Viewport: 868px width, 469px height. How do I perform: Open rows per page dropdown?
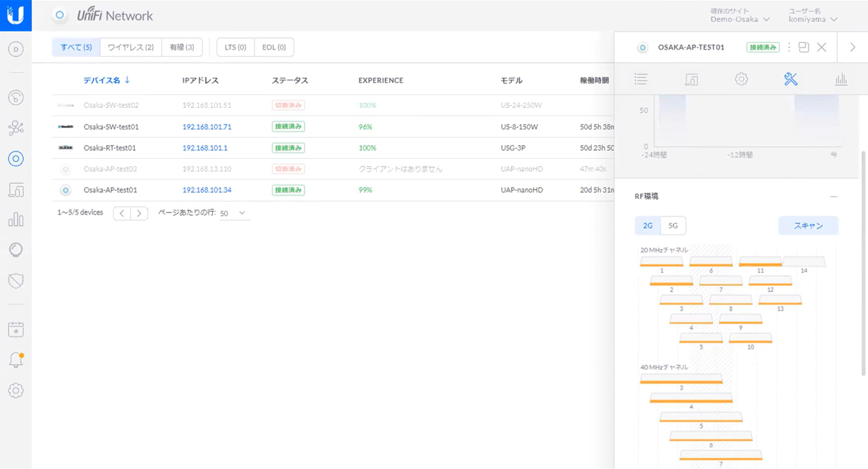(233, 213)
